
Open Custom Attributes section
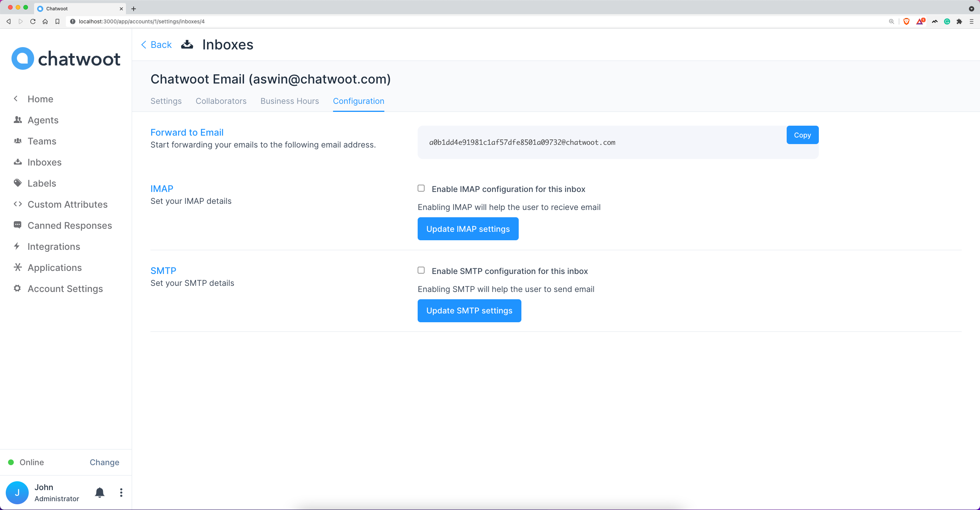[67, 204]
